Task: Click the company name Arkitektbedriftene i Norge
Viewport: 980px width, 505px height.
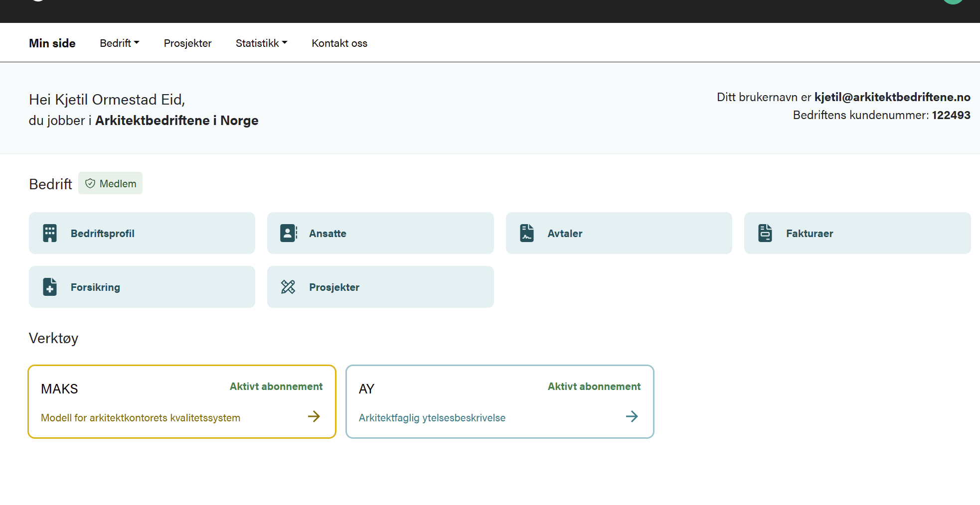Action: (177, 121)
